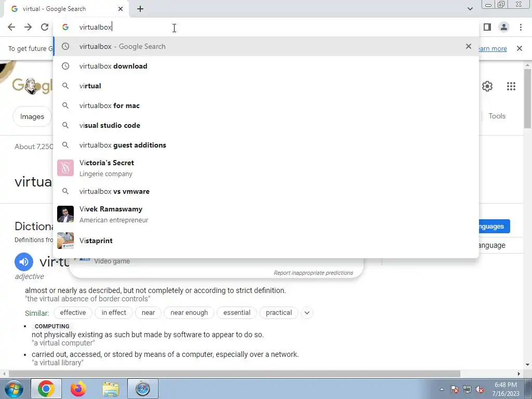
Task: Choose 'virtualbox download' suggestion
Action: click(266, 66)
